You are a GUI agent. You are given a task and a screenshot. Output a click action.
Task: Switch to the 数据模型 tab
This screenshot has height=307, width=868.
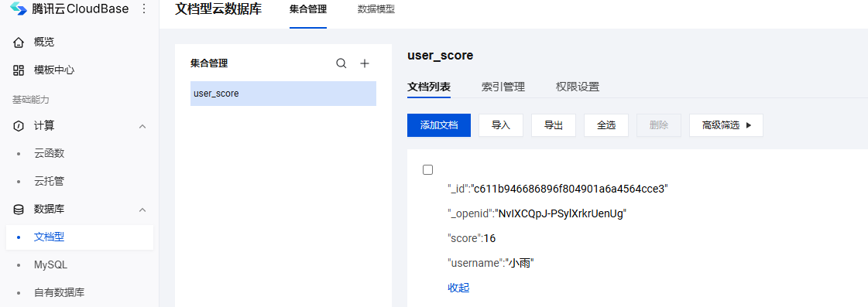click(x=376, y=9)
